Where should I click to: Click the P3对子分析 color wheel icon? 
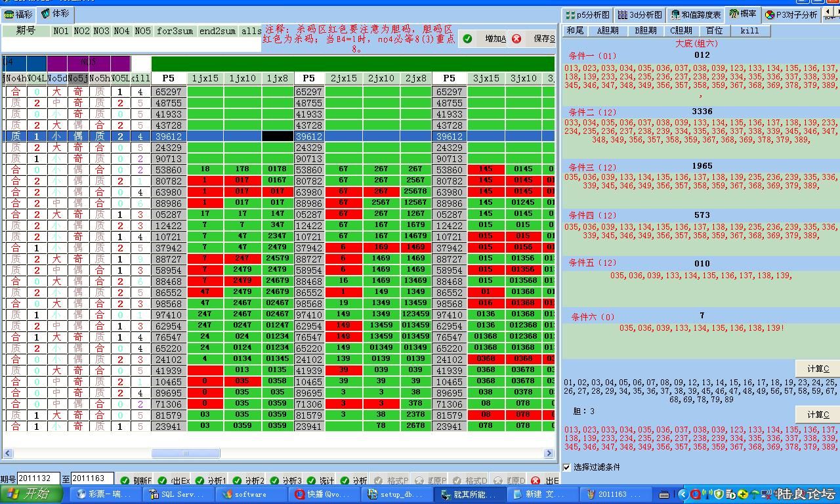pyautogui.click(x=770, y=14)
